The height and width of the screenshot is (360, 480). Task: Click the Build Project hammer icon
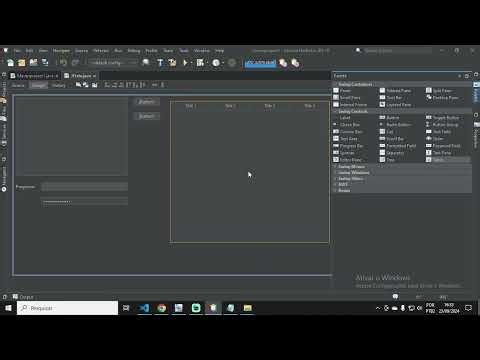(x=160, y=62)
